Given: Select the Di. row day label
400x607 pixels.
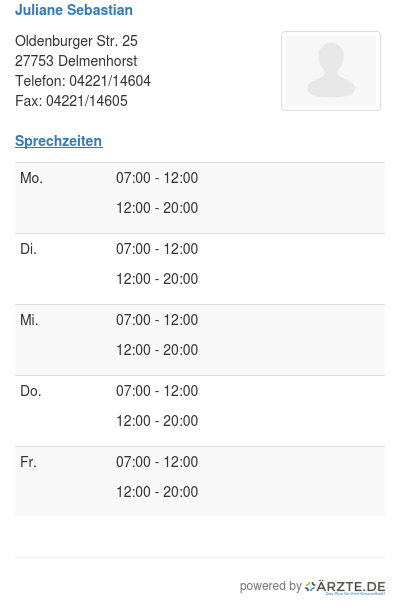Looking at the screenshot, I should coord(28,249).
